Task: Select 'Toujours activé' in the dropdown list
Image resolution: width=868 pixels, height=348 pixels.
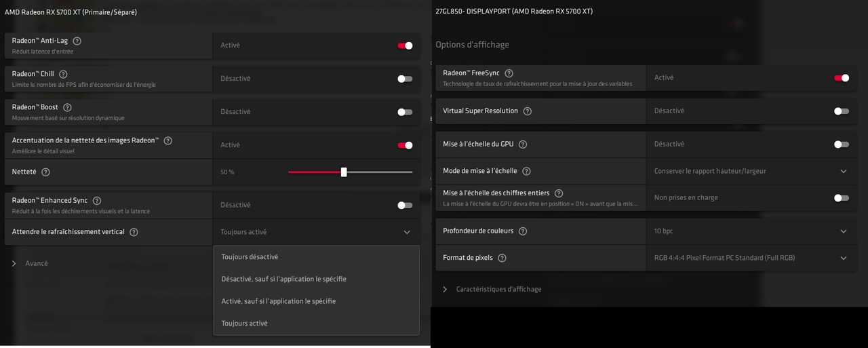Action: click(x=317, y=324)
